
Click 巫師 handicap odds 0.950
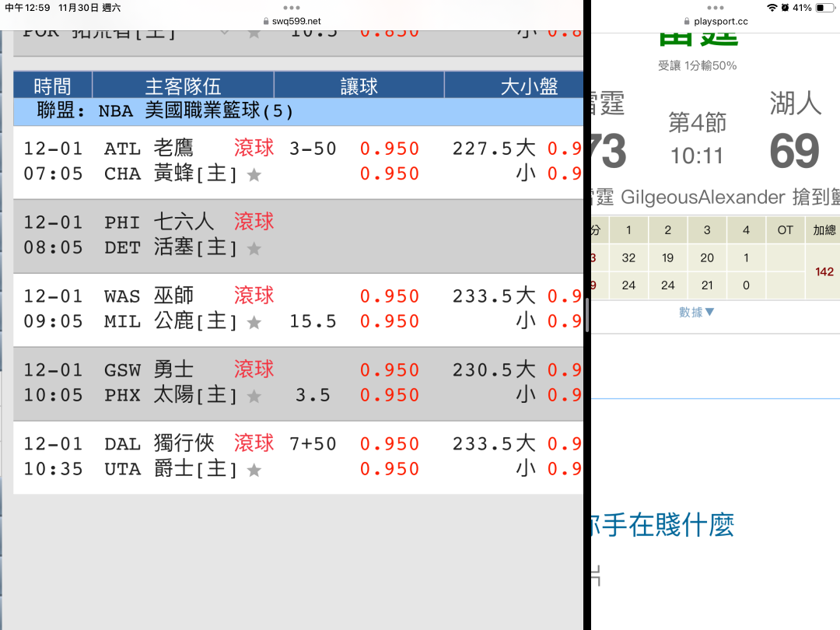point(390,296)
